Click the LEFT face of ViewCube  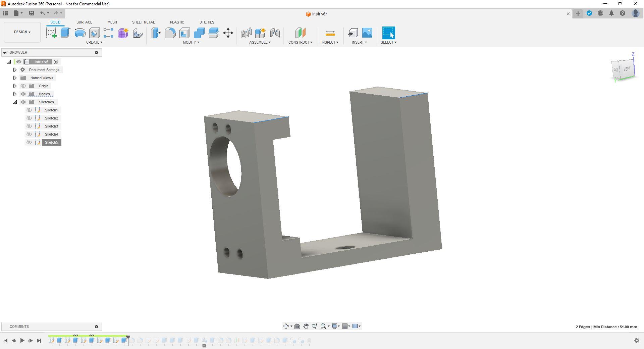627,69
